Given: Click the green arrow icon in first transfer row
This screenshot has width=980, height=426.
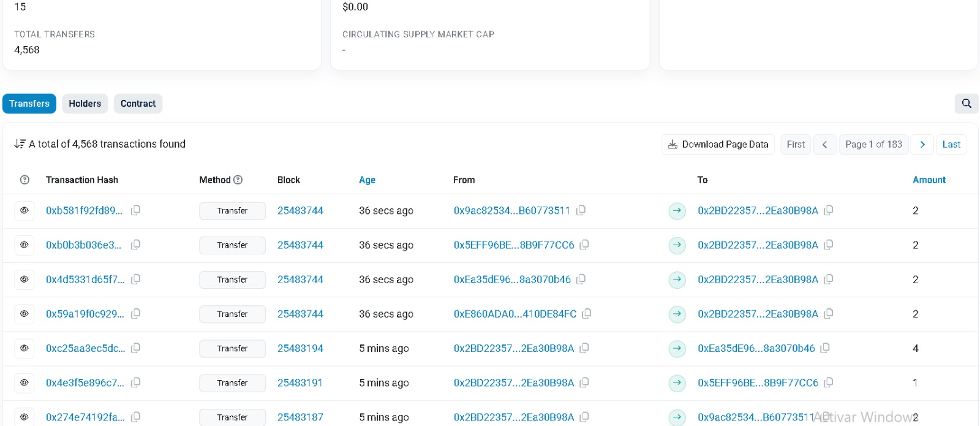Looking at the screenshot, I should [677, 211].
